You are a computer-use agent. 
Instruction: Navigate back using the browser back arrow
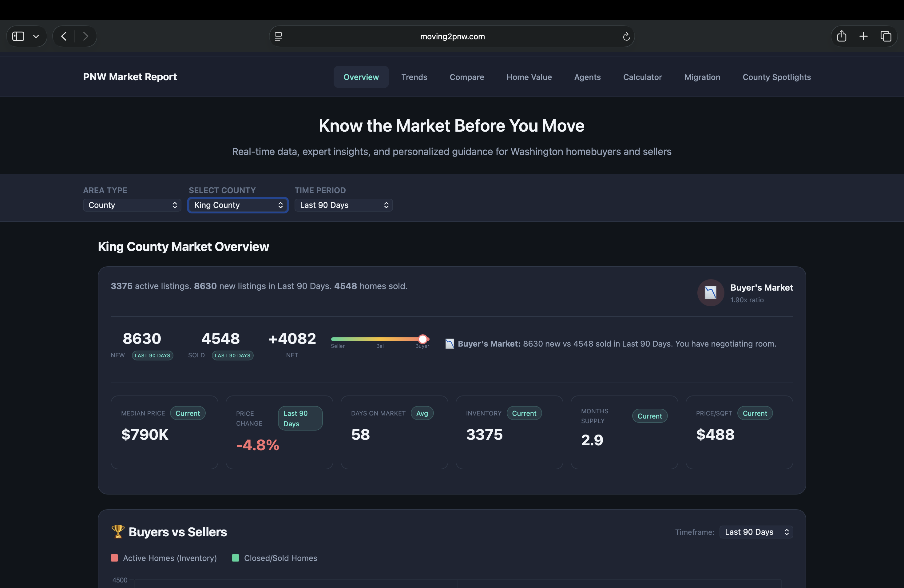pos(63,36)
